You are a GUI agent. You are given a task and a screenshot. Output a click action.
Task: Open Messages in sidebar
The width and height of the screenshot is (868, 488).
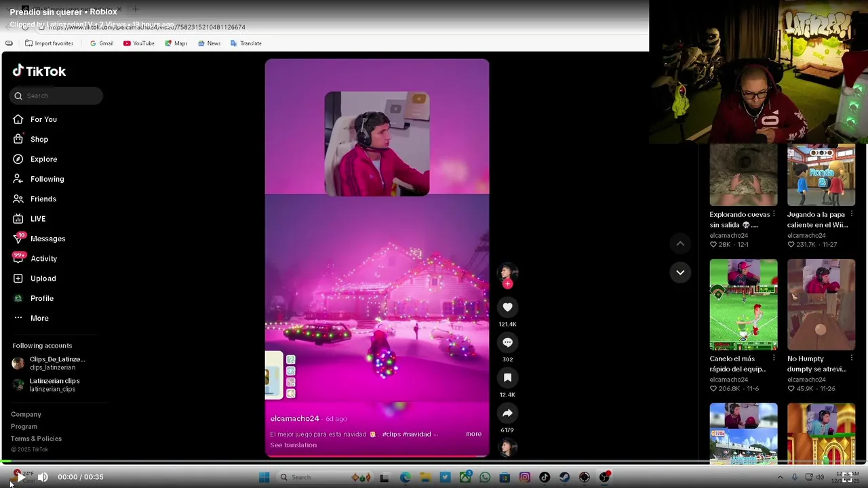click(39, 239)
